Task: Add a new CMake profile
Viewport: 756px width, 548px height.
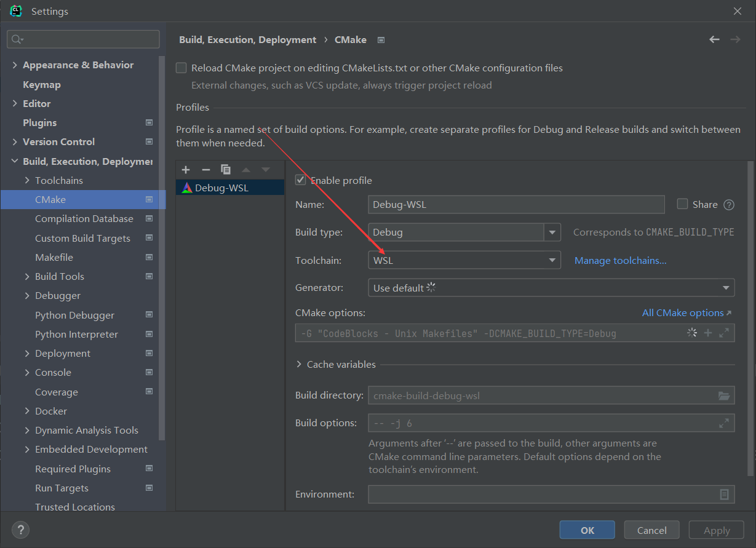Action: pos(186,170)
